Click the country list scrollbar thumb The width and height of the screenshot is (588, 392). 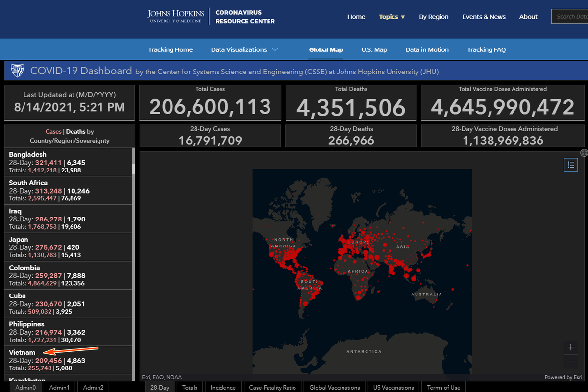[133, 169]
